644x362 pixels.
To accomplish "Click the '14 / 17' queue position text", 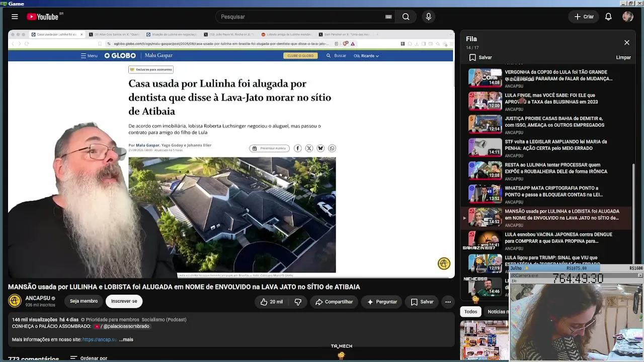I will [472, 48].
